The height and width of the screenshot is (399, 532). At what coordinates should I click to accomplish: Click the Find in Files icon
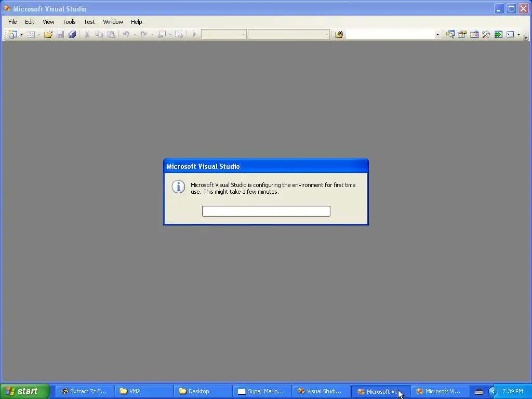pyautogui.click(x=339, y=34)
